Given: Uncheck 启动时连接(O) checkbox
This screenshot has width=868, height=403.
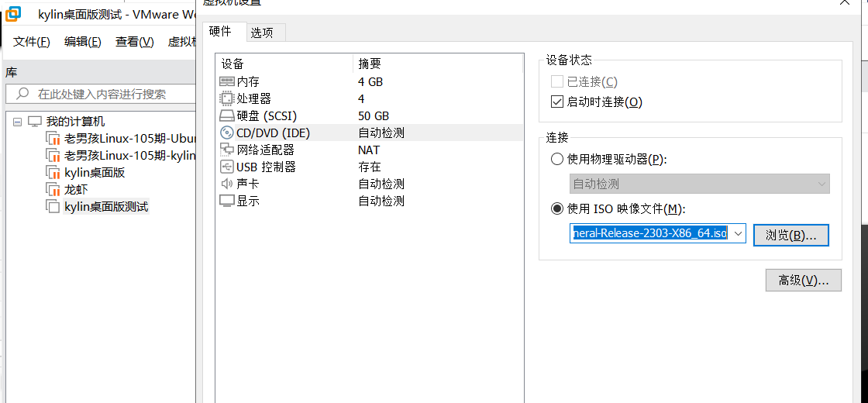Looking at the screenshot, I should tap(557, 102).
